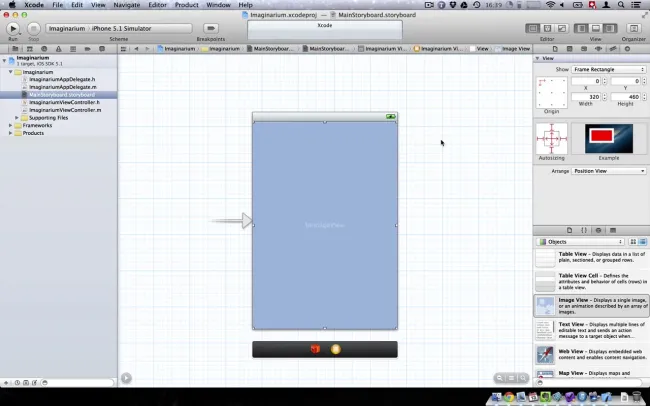The height and width of the screenshot is (406, 650).
Task: Select ImaginariumAppDelegate.m file
Action: 63,87
